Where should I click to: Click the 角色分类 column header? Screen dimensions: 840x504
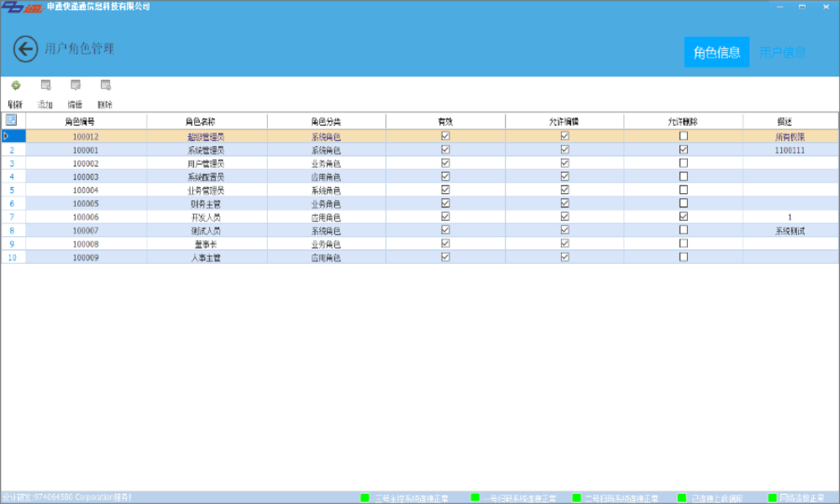(x=326, y=122)
